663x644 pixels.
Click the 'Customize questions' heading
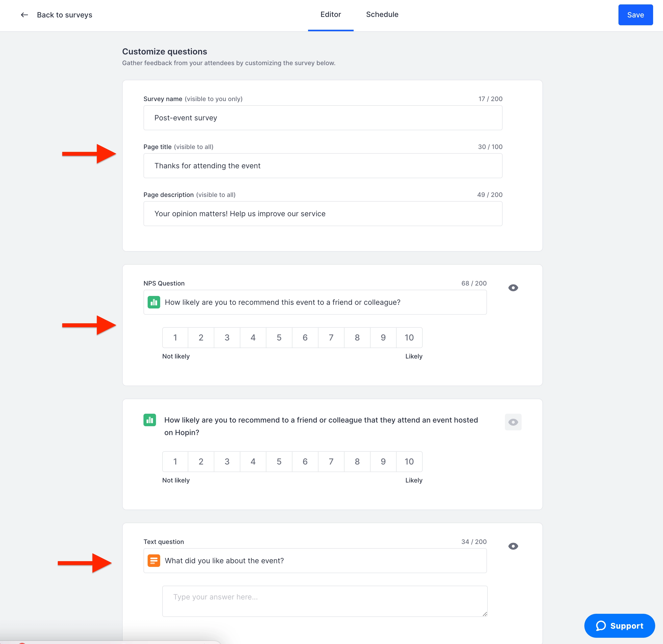[164, 51]
